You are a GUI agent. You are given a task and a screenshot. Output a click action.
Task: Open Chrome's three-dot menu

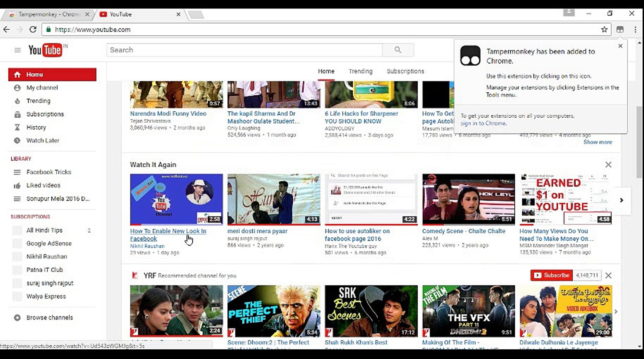tap(635, 30)
